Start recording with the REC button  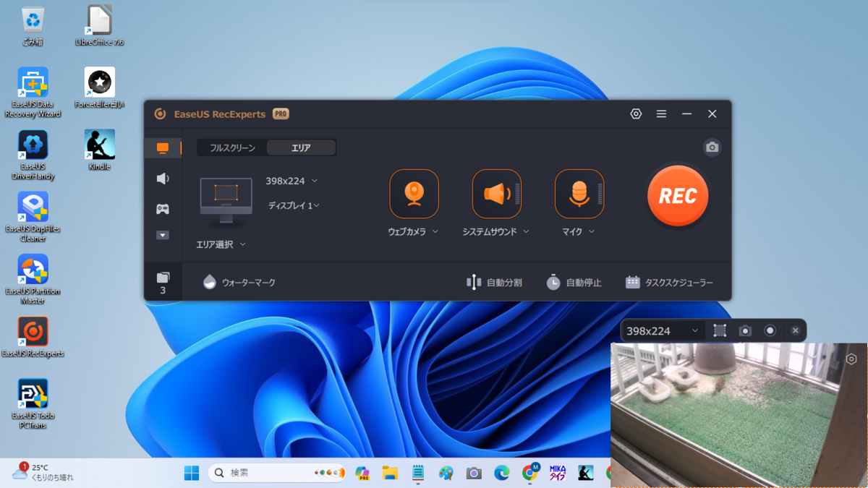[x=677, y=196]
